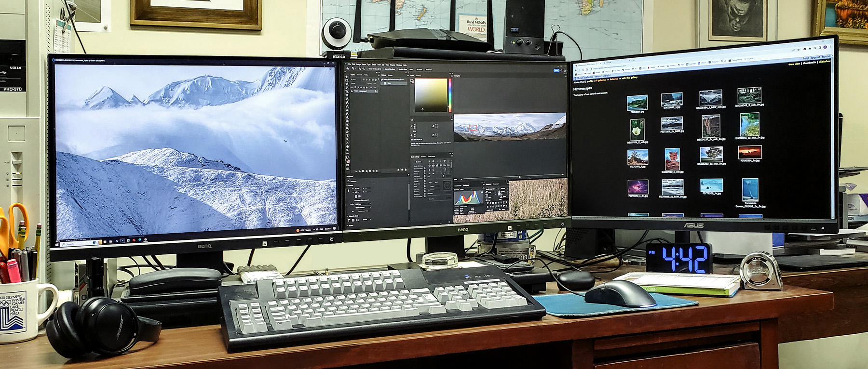Switch to the Clone Source tab
This screenshot has width=868, height=369.
[432, 157]
